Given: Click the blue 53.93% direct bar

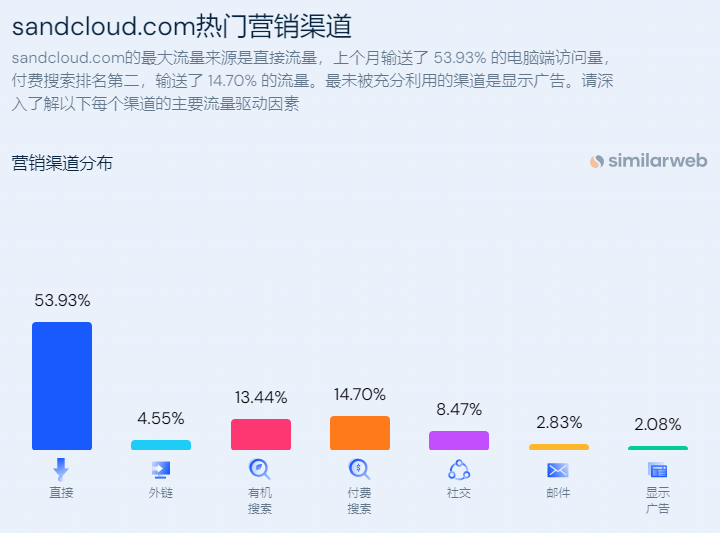Looking at the screenshot, I should [x=62, y=386].
